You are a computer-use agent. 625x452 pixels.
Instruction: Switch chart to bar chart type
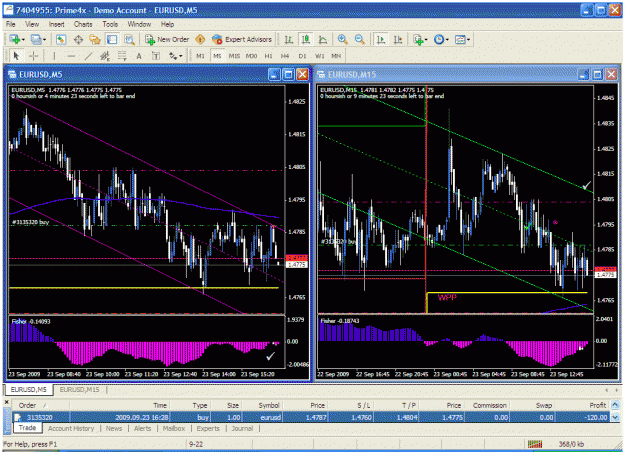point(289,39)
